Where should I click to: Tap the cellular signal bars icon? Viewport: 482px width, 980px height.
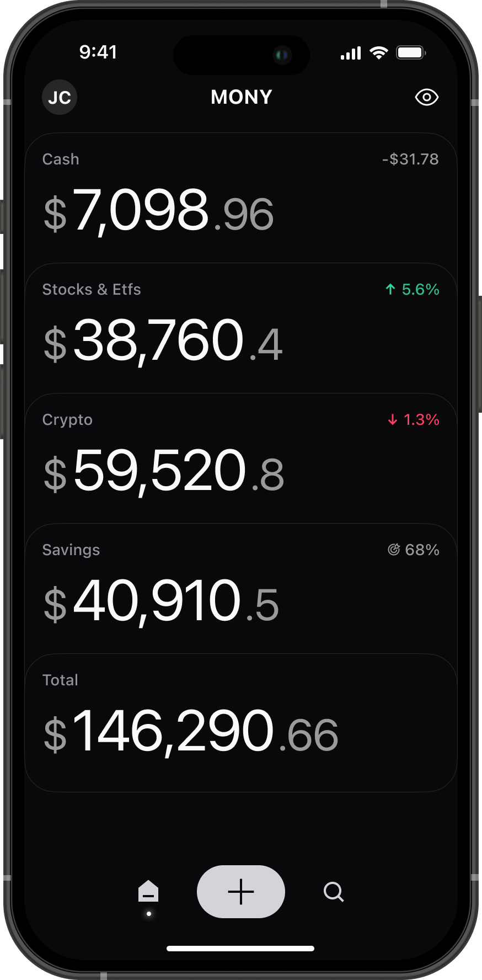point(351,54)
